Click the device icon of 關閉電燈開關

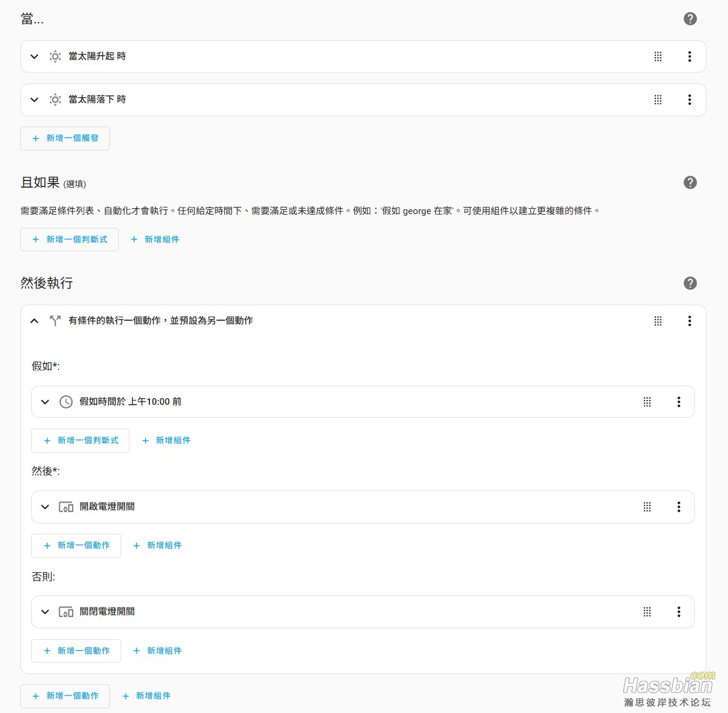pos(66,612)
